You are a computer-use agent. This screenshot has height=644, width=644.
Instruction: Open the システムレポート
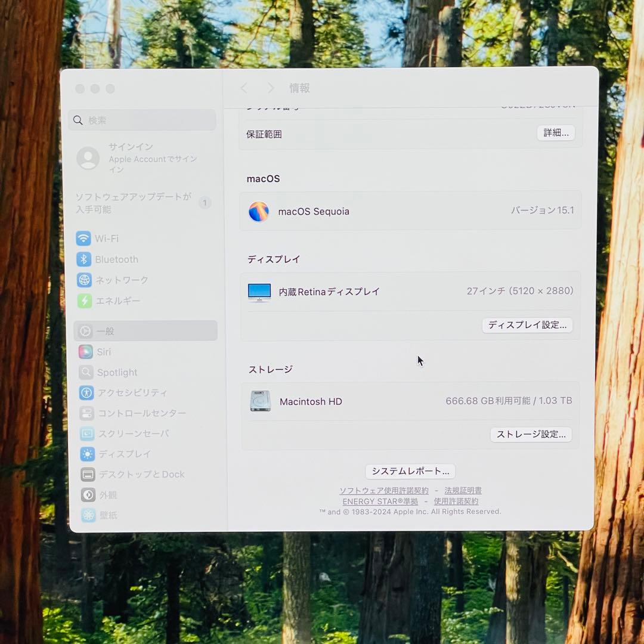point(410,471)
